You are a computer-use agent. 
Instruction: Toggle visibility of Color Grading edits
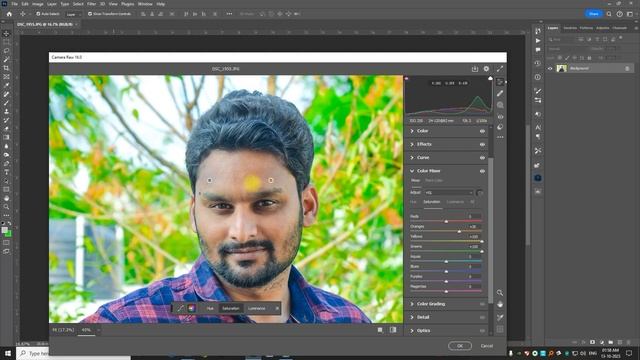tap(482, 304)
